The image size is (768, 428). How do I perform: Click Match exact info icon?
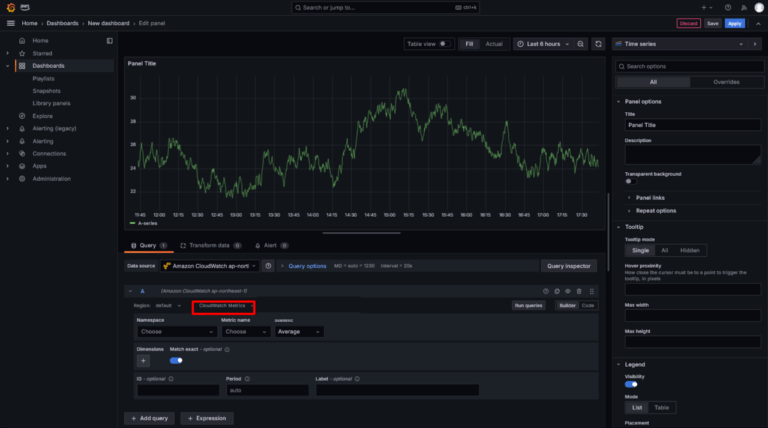click(x=227, y=350)
